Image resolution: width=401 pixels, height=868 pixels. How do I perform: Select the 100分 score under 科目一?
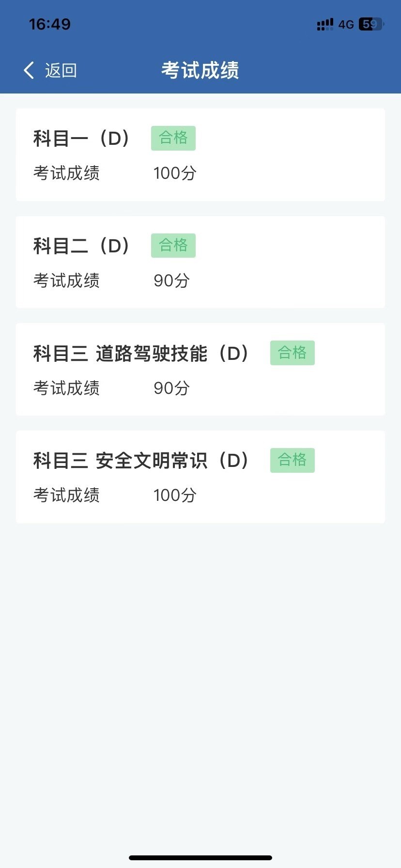point(175,173)
